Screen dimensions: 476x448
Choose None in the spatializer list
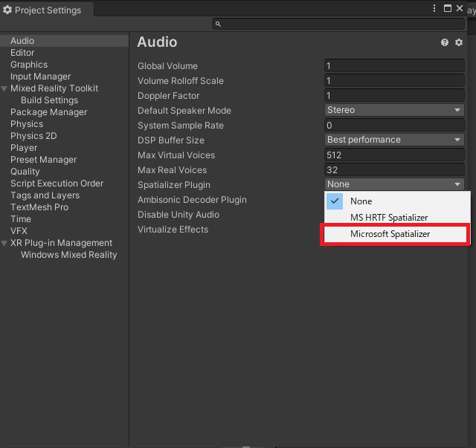click(397, 201)
